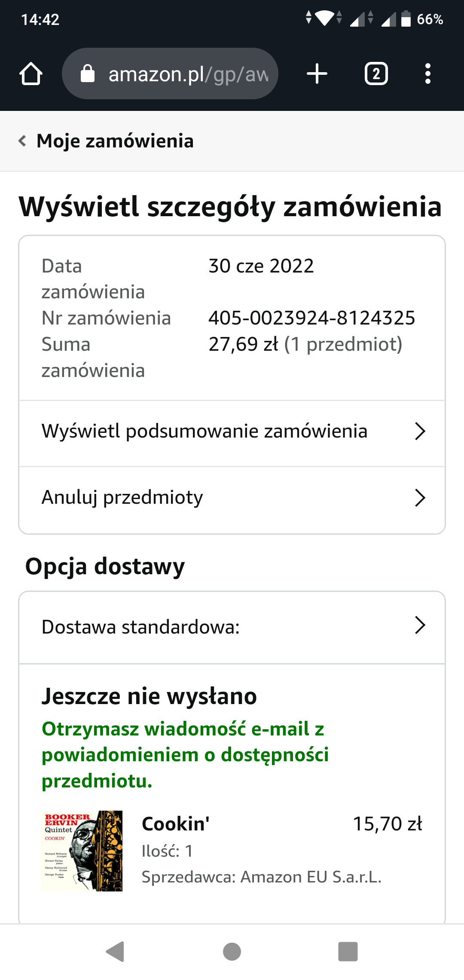Open the Cookin' product title link
Viewport: 464px width, 980px height.
pos(176,824)
